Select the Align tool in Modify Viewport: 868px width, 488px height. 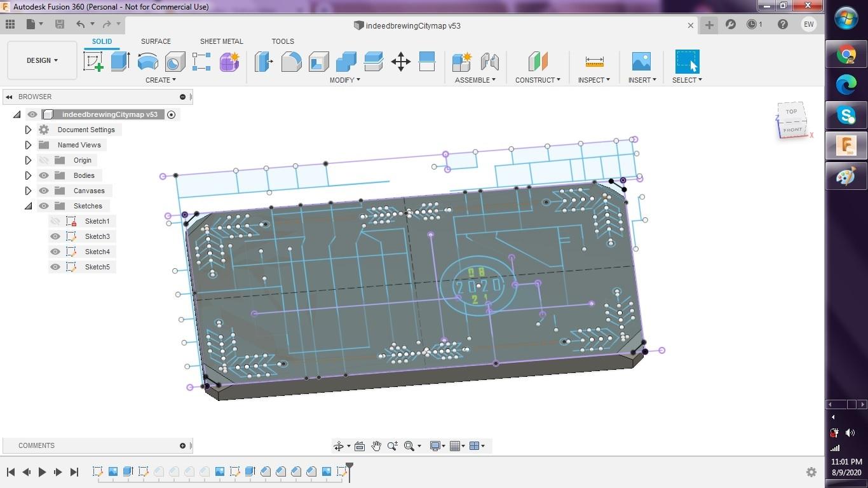tap(427, 62)
